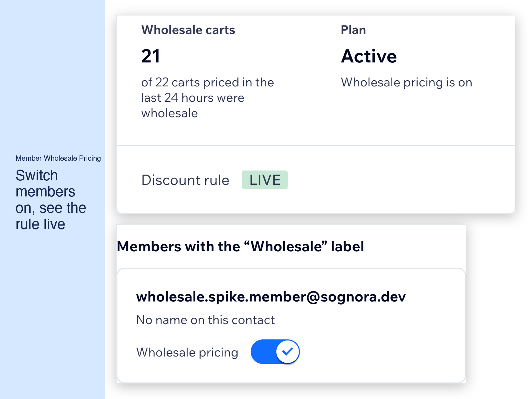Screen dimensions: 532x399
Task: Click the Plan heading
Action: coord(353,30)
